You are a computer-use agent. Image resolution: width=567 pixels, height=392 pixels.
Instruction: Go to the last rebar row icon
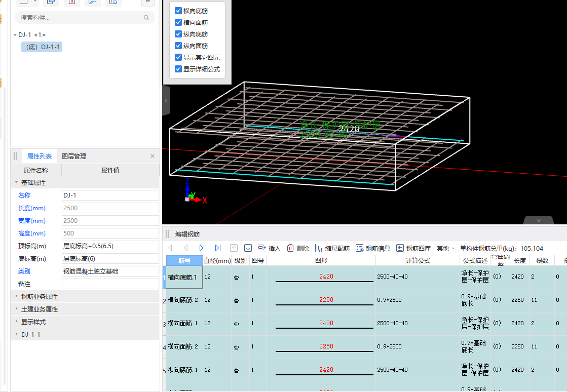218,248
